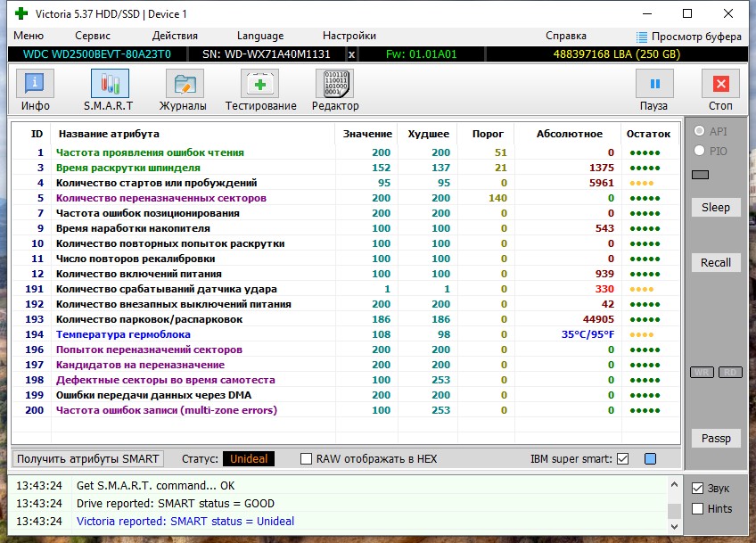Click the Passp button

coord(716,439)
